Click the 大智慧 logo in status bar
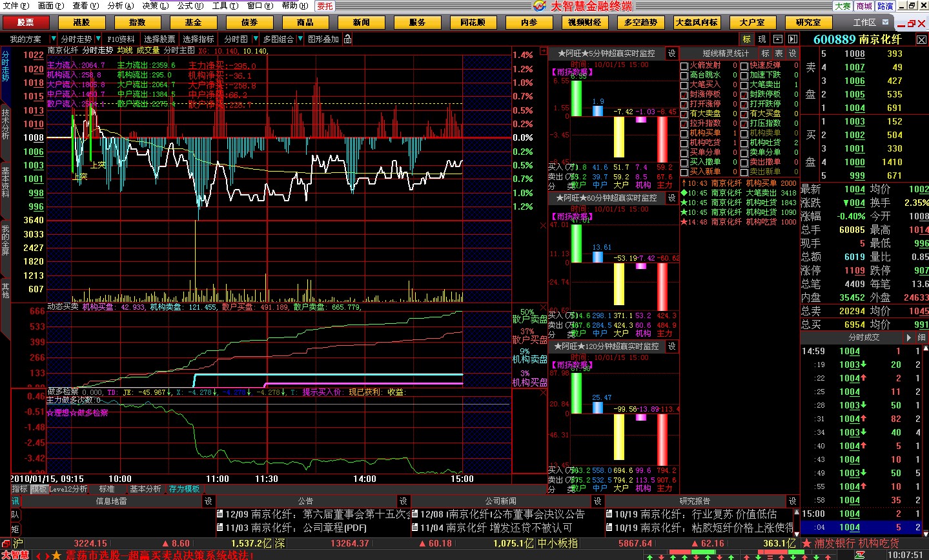This screenshot has height=560, width=929. [15, 555]
